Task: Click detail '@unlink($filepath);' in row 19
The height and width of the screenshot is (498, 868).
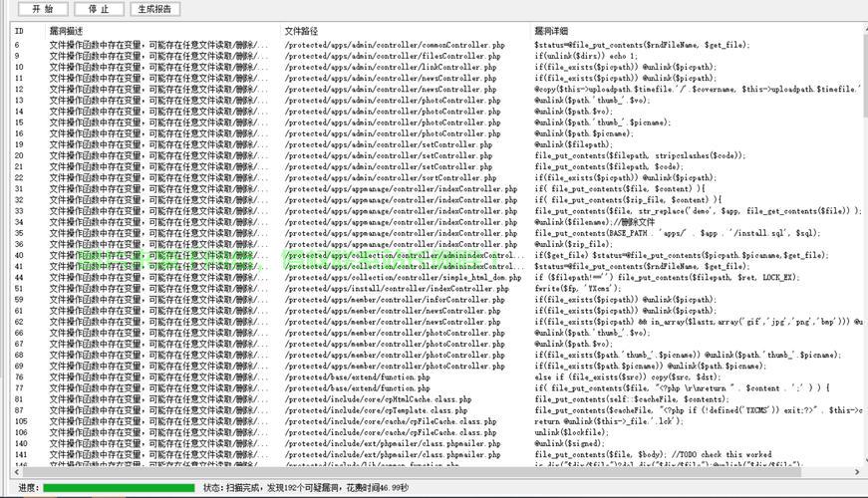Action: click(x=573, y=144)
